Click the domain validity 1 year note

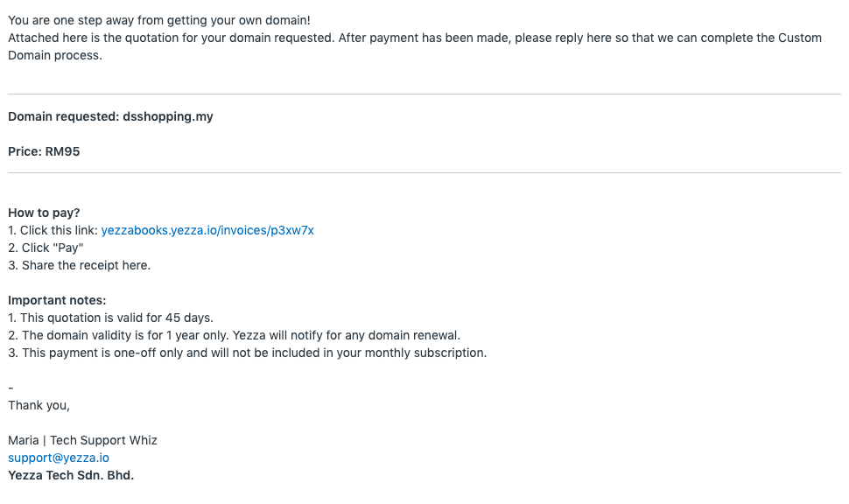(234, 335)
